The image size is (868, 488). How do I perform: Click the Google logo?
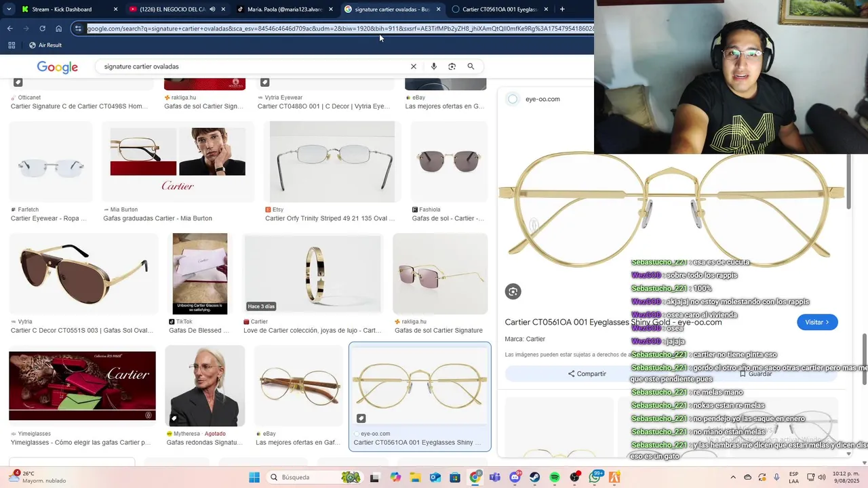(x=58, y=66)
